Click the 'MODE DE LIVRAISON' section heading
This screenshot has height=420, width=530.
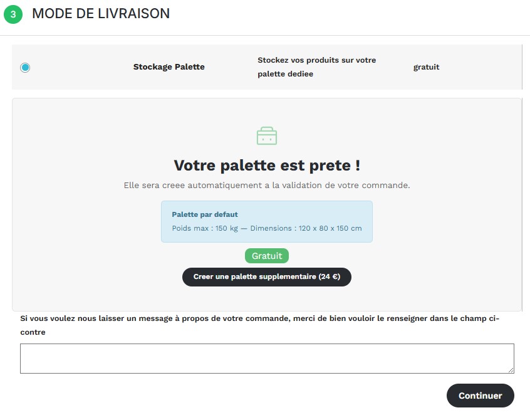click(x=101, y=14)
